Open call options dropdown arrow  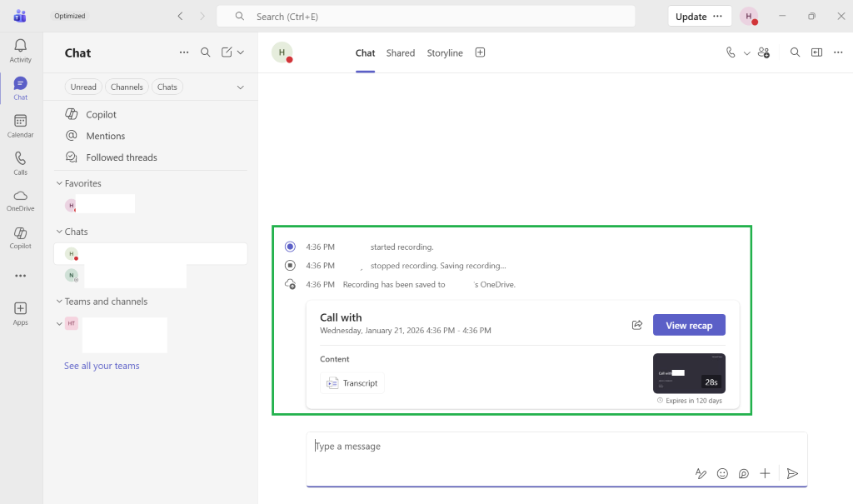click(x=747, y=52)
